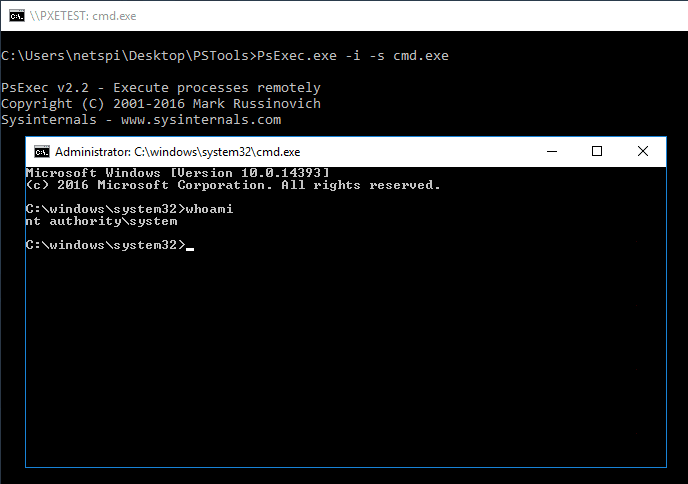Focus Administrator window via its title text
The image size is (688, 484).
tap(178, 152)
